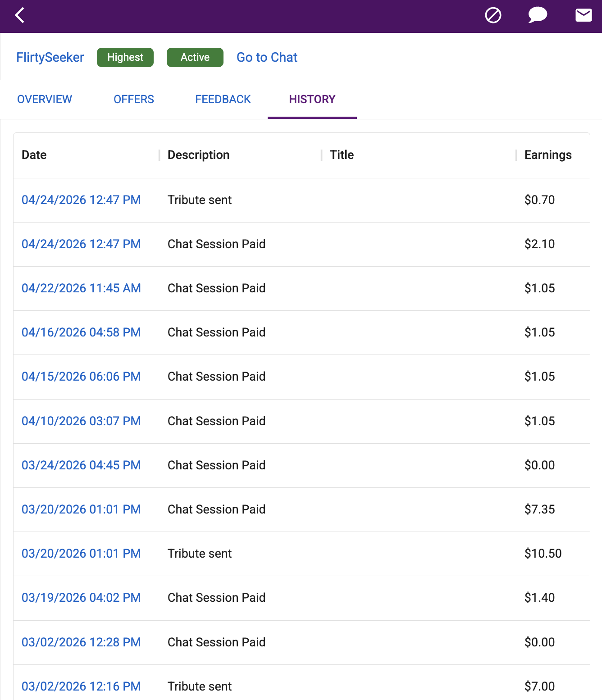The height and width of the screenshot is (700, 602).
Task: Open the mail envelope icon
Action: click(584, 15)
